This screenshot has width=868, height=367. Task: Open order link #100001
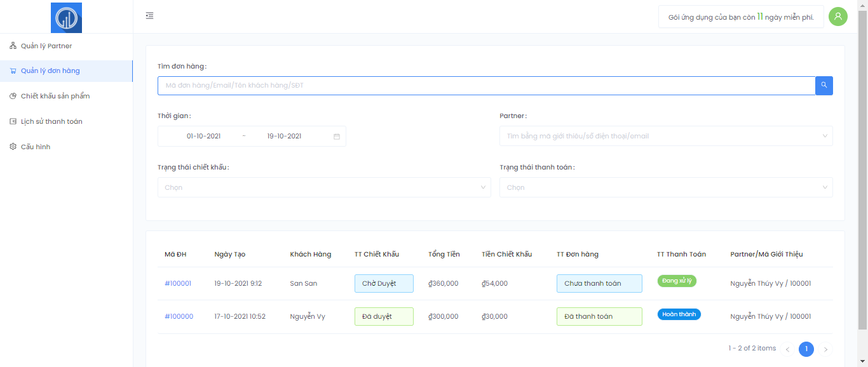click(x=178, y=283)
